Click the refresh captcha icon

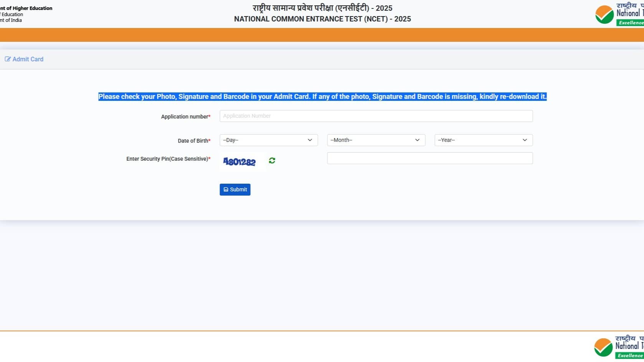(x=272, y=161)
